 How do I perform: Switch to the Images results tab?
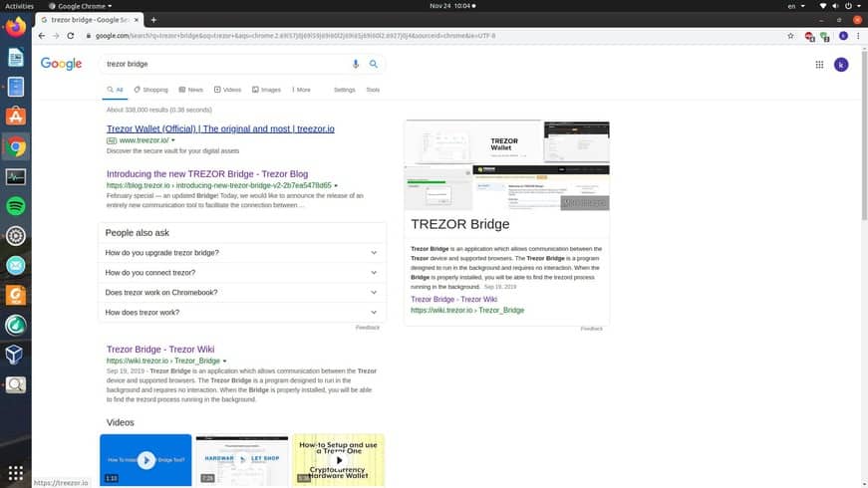(266, 90)
